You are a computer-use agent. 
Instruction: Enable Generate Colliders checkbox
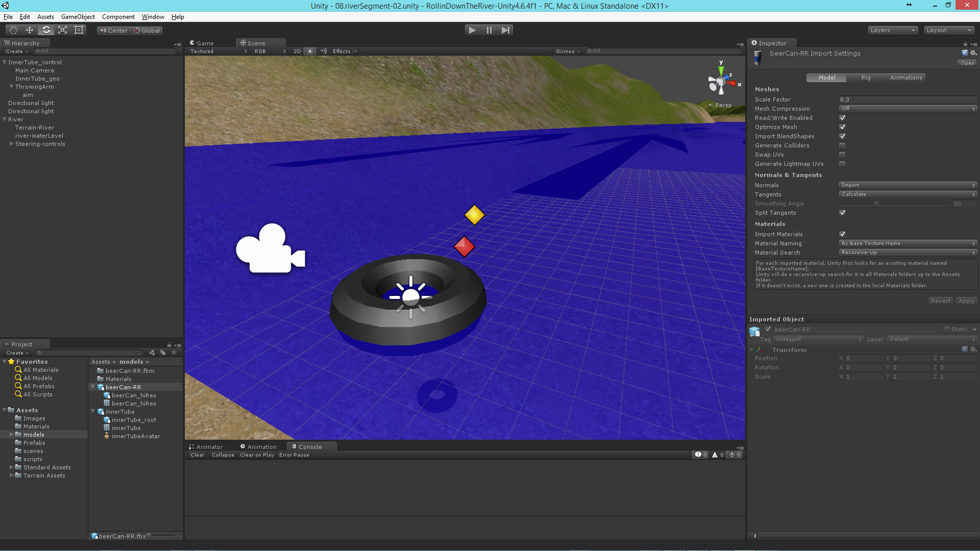[x=842, y=146]
